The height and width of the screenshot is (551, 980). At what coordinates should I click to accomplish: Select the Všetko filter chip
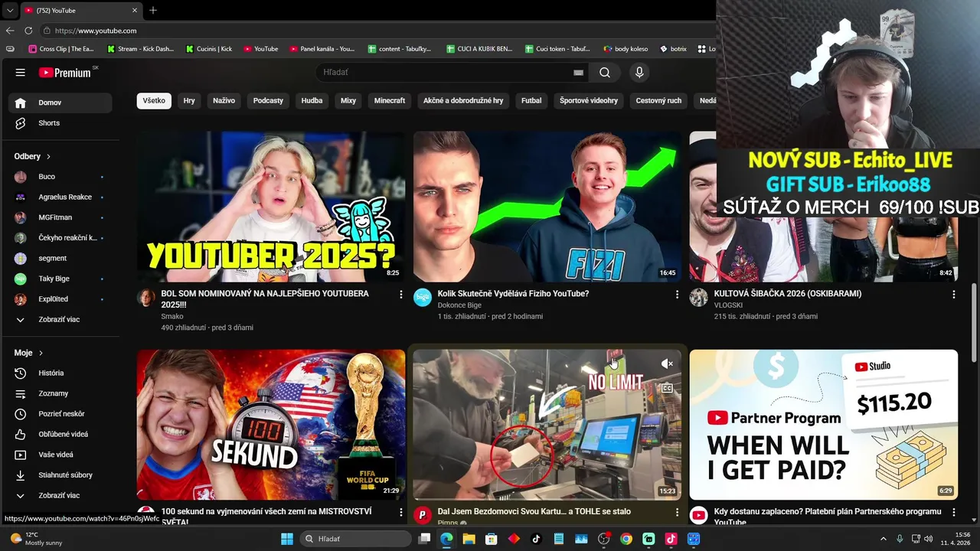click(x=154, y=100)
